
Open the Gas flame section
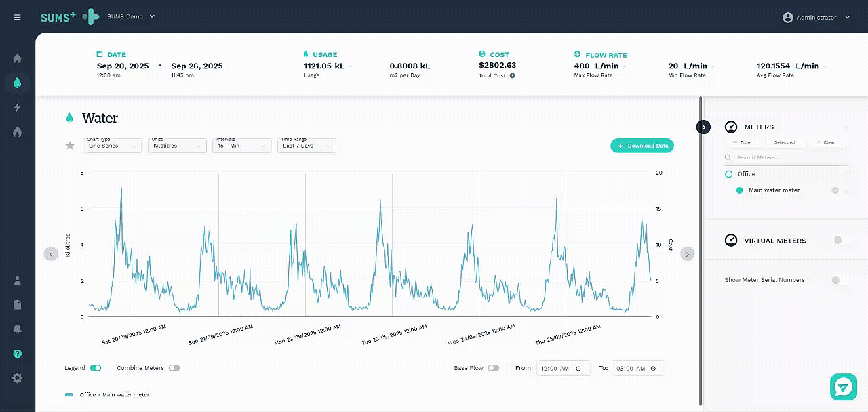pos(17,131)
